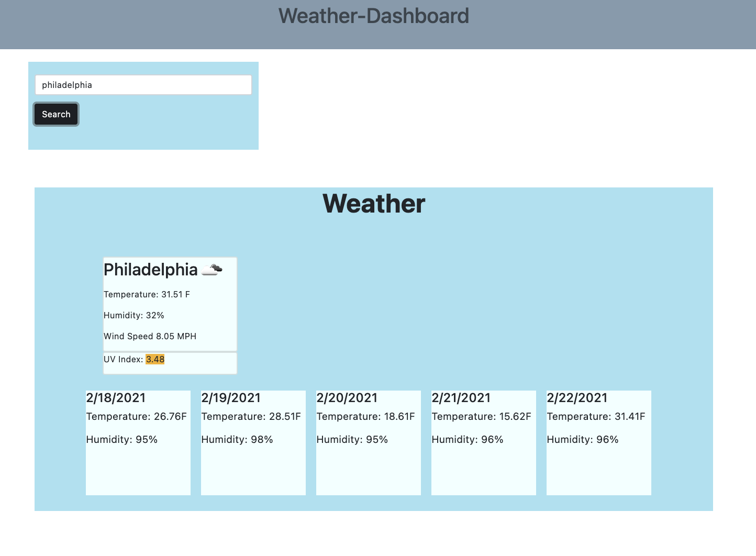This screenshot has width=756, height=556.
Task: Click Temperature: 31.51 F text
Action: click(147, 294)
